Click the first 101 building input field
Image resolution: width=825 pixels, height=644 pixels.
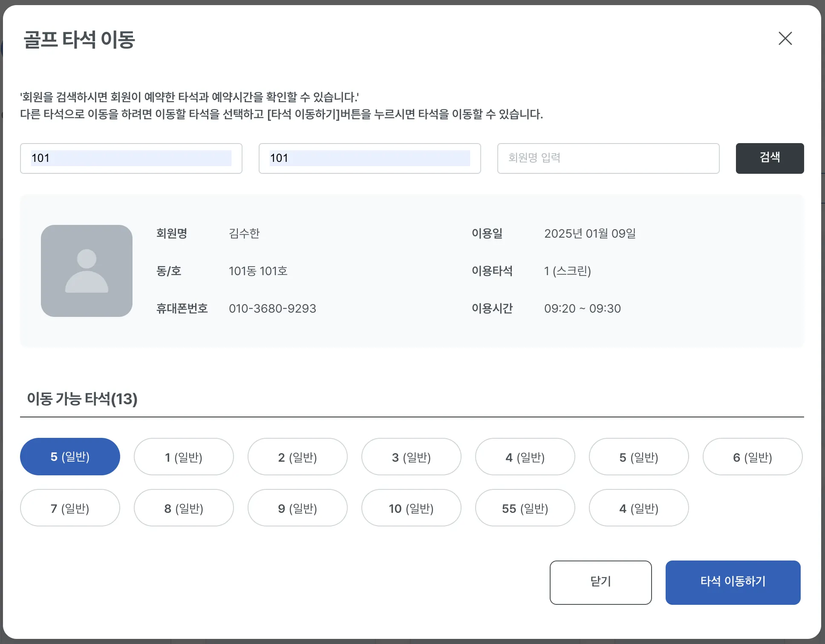pyautogui.click(x=131, y=158)
